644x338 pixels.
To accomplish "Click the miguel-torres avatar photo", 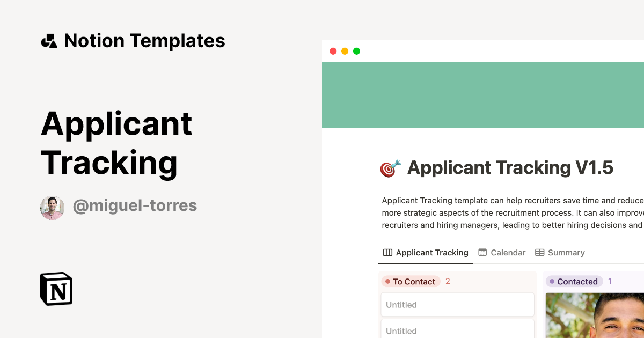I will 52,208.
